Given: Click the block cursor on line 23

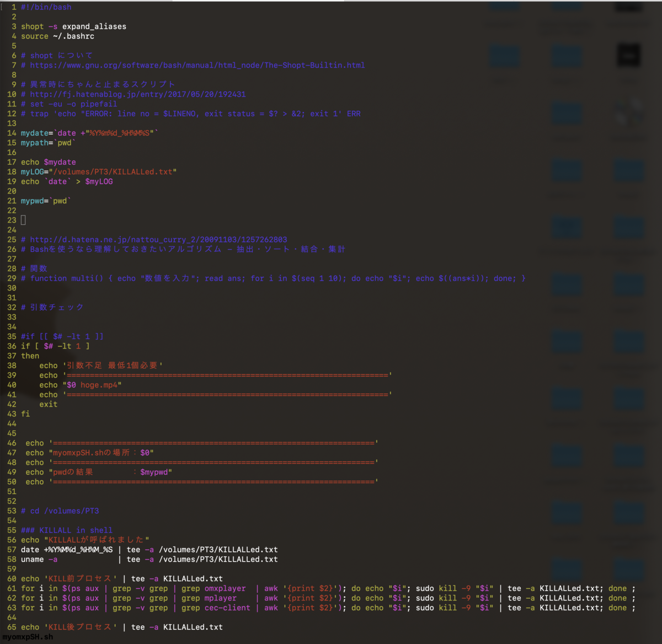Looking at the screenshot, I should click(23, 220).
